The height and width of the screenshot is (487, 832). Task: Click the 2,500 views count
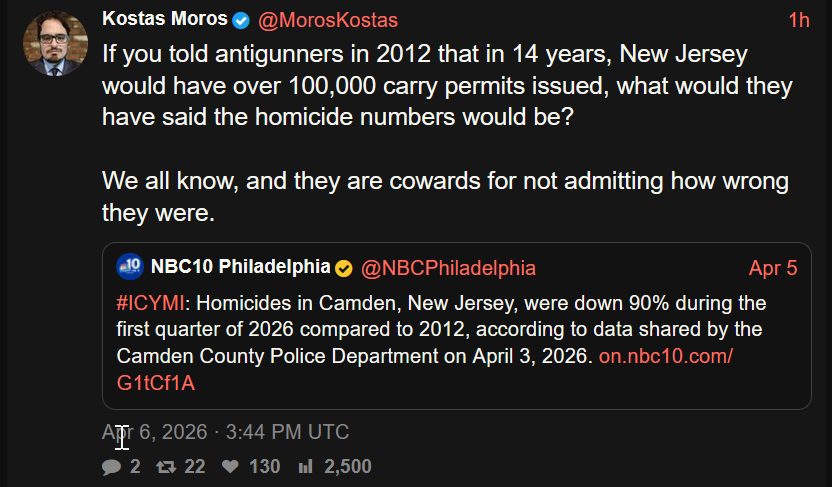click(x=348, y=466)
